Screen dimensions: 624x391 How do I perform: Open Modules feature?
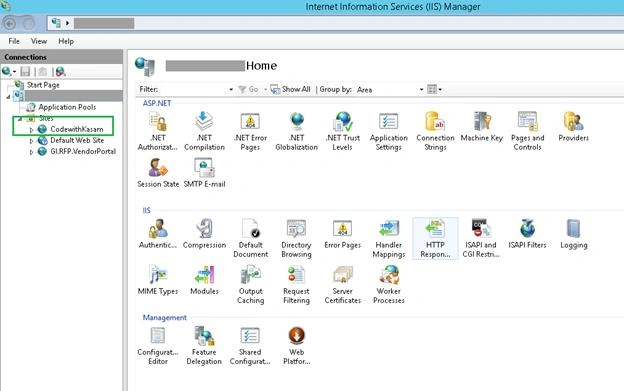pyautogui.click(x=204, y=280)
